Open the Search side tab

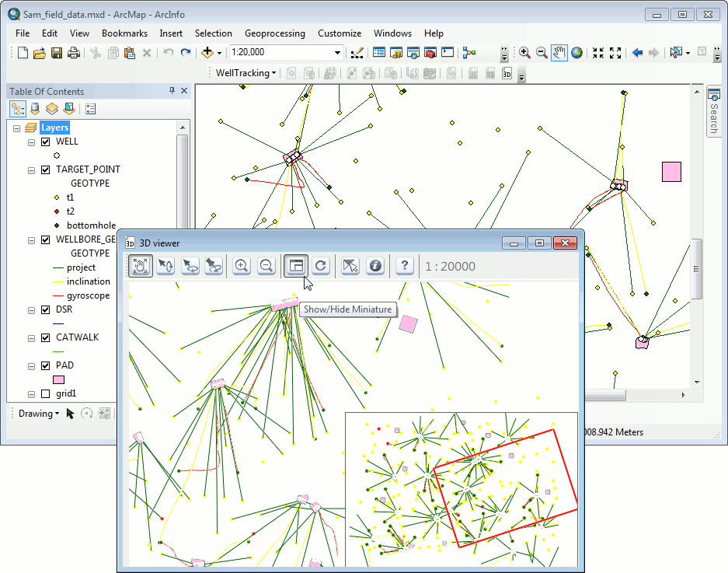click(713, 111)
